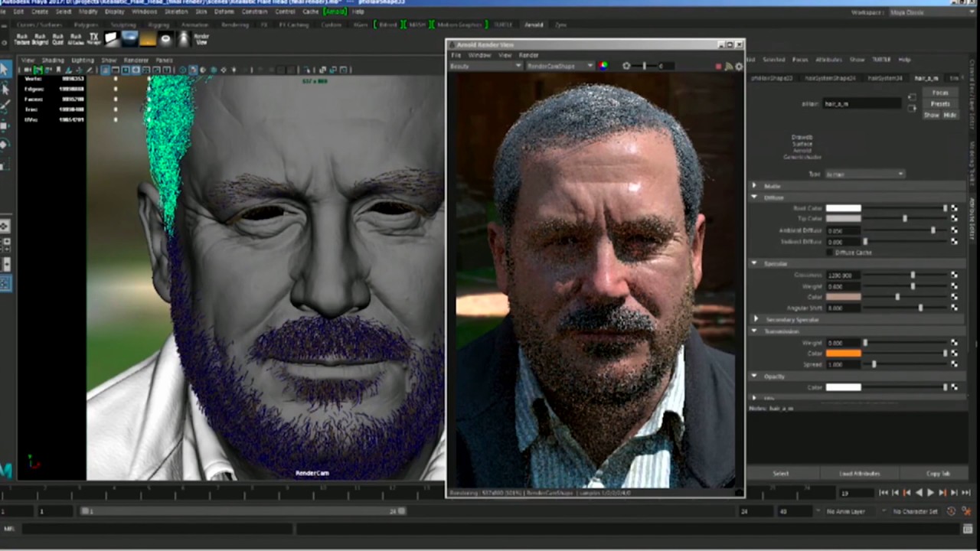Viewport: 980px width, 551px height.
Task: Click the Specular Weight value field
Action: tap(843, 286)
